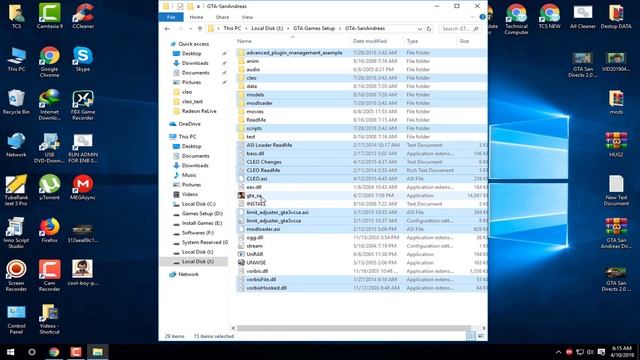Go up one folder level in Explorer
The width and height of the screenshot is (640, 360).
point(200,29)
